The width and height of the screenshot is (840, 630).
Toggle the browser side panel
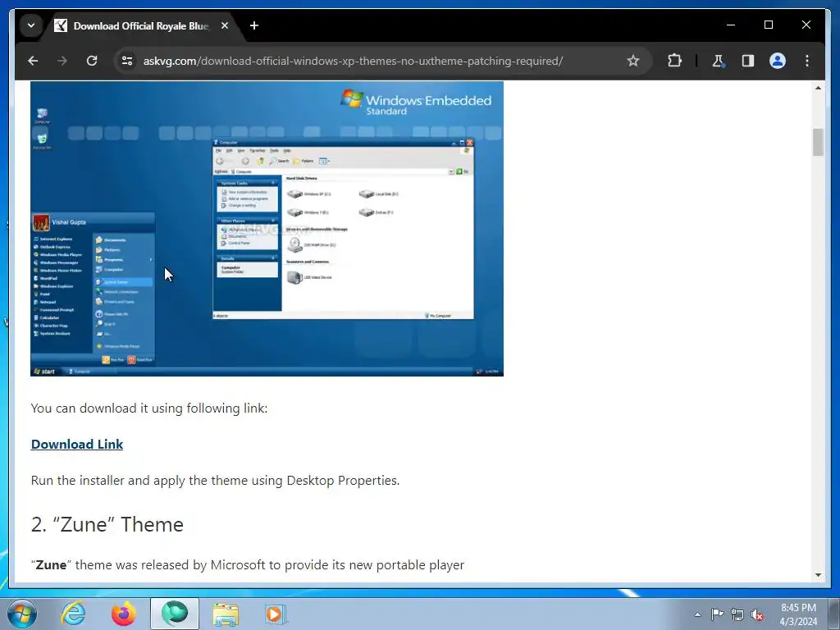(748, 61)
